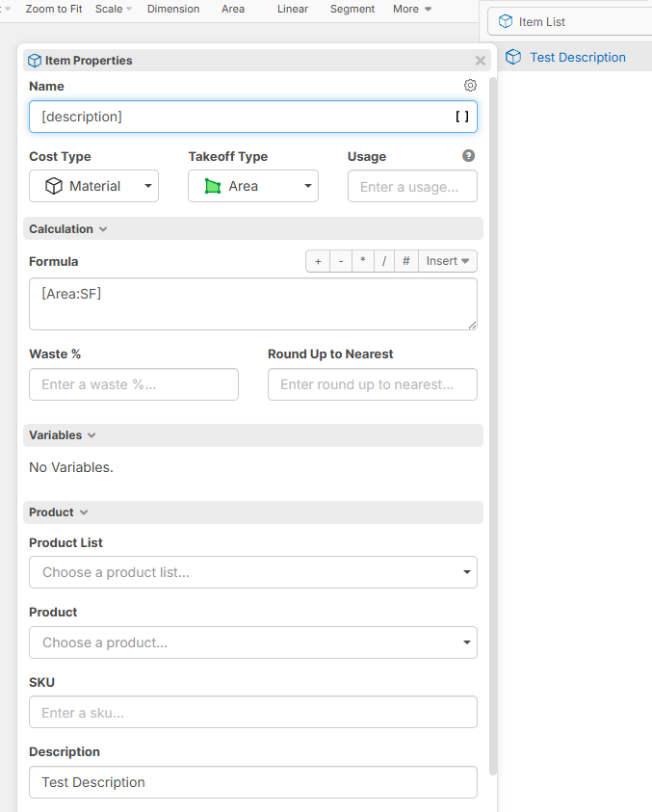Click the Item List cube icon
Screen dimensions: 652x812
tap(506, 21)
